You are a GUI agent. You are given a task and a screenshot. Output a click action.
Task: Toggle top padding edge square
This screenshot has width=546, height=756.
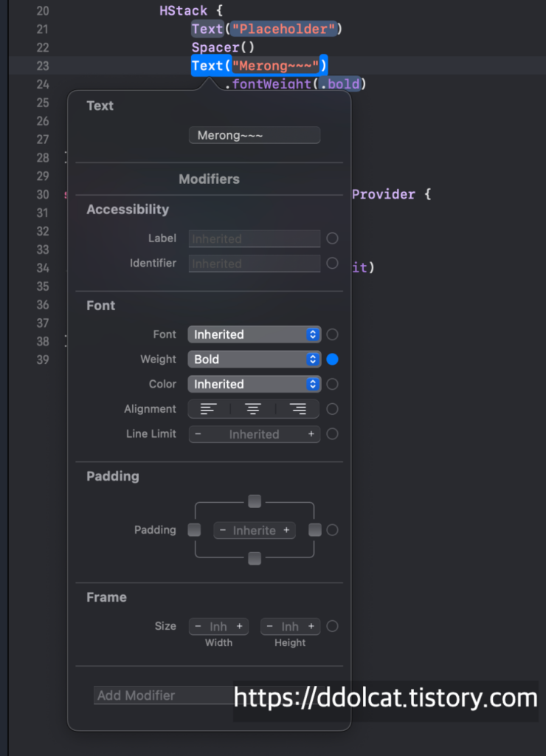255,502
